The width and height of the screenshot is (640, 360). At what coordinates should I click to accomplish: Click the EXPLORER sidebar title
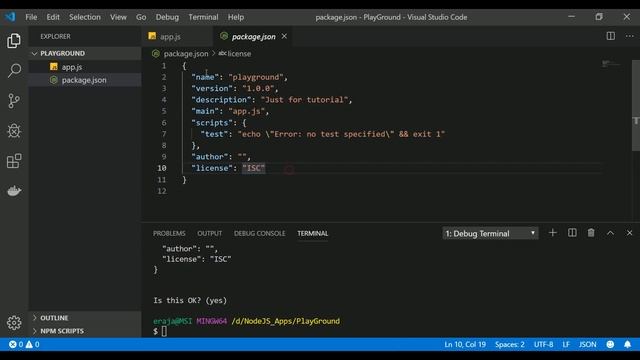point(55,36)
